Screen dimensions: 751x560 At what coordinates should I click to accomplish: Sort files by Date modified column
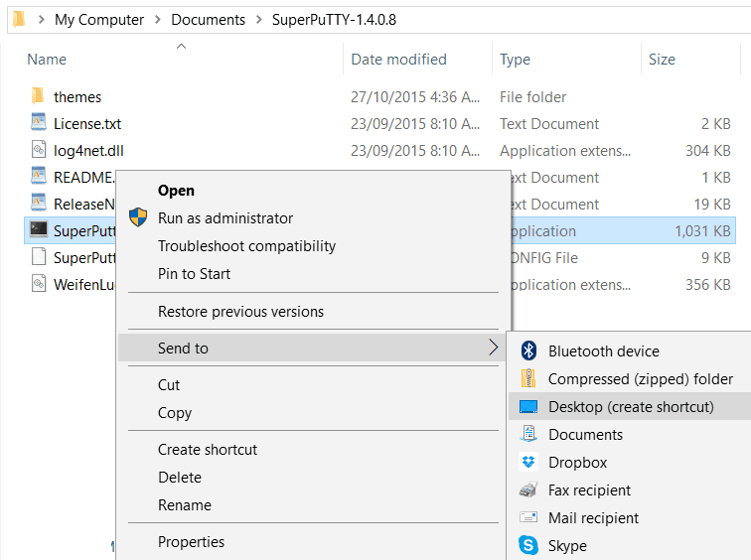point(398,60)
